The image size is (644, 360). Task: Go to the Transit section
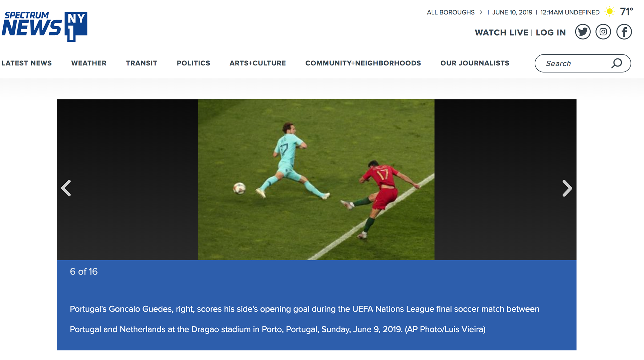click(142, 63)
